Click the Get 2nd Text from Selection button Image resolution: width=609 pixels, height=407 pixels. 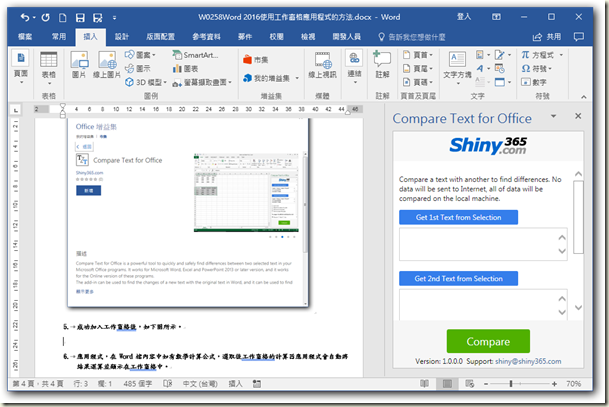pos(458,278)
